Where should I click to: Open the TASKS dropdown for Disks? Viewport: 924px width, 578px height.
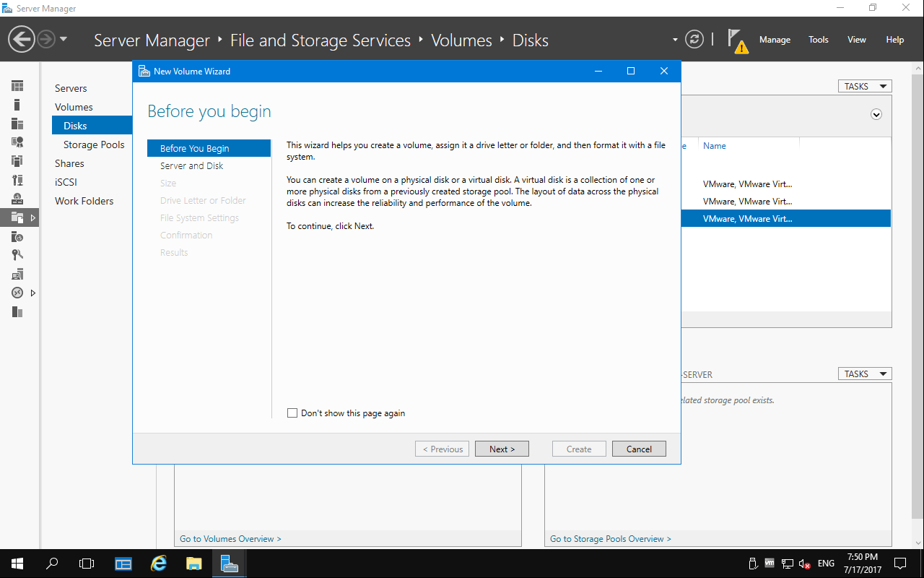click(x=865, y=86)
